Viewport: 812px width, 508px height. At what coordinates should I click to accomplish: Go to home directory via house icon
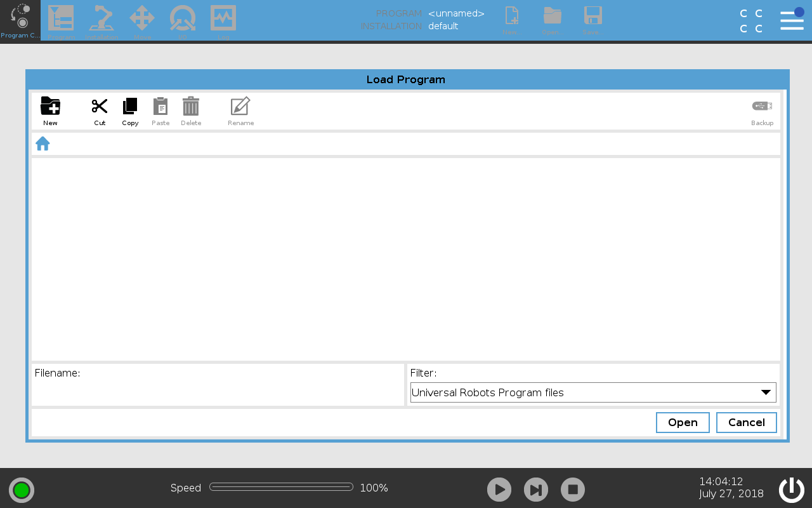(43, 144)
